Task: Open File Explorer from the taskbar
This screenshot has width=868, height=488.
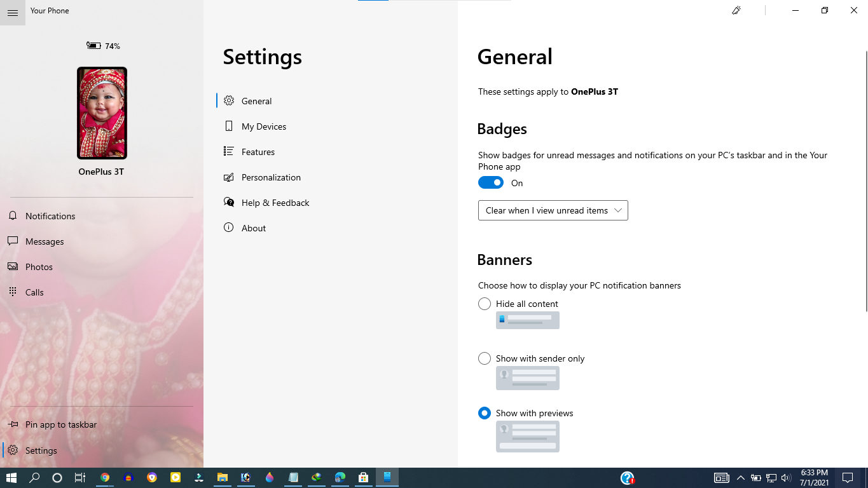Action: [x=223, y=478]
